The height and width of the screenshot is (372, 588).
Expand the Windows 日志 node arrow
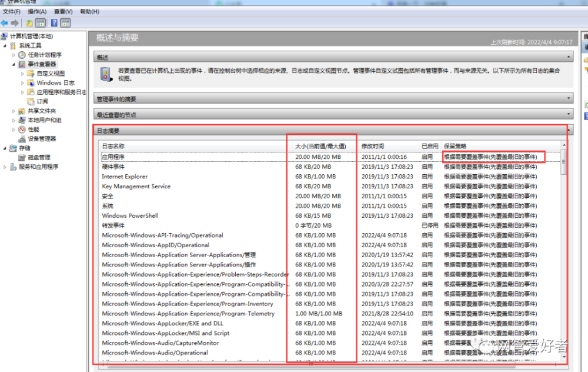22,82
